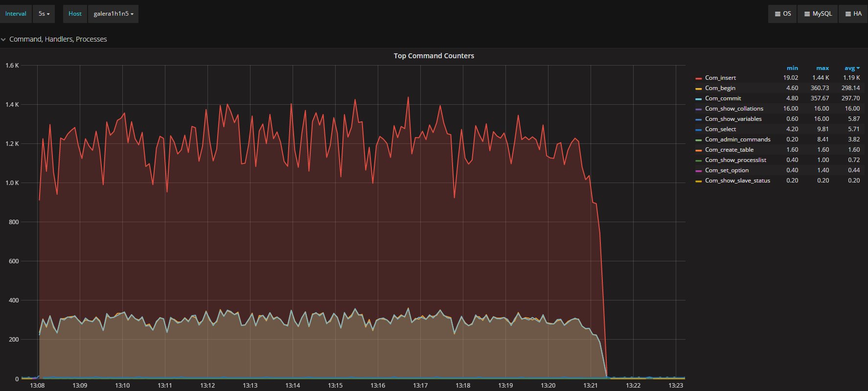Toggle the Com_commit series in legend
This screenshot has height=391, width=868.
click(723, 98)
